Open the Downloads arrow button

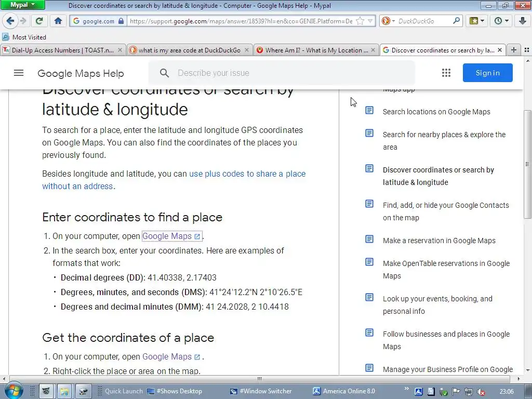[x=523, y=21]
